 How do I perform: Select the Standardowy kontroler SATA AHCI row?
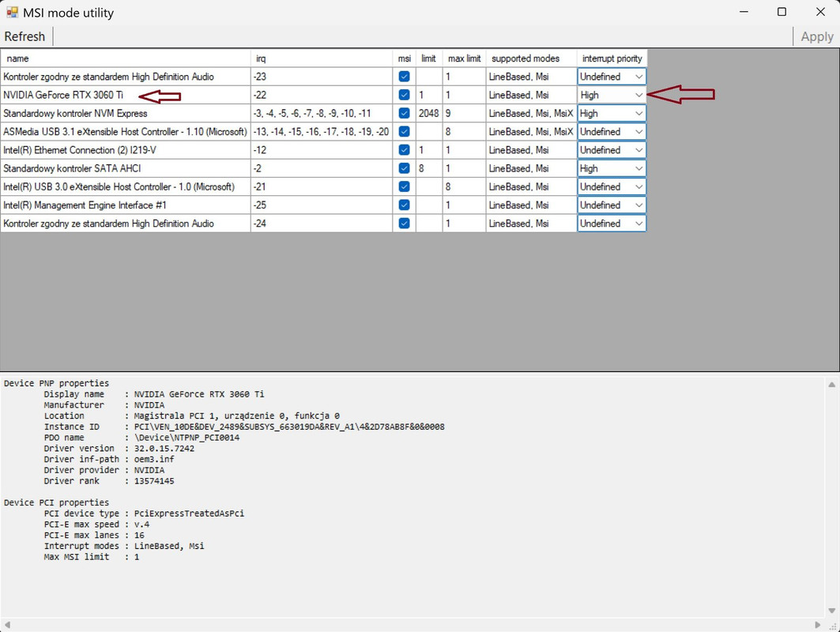(x=126, y=168)
